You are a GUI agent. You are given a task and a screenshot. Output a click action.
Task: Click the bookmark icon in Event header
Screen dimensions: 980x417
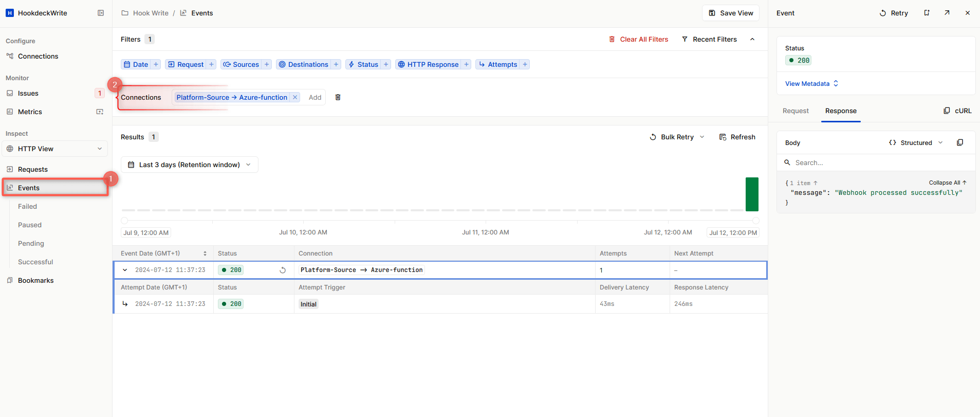tap(927, 13)
